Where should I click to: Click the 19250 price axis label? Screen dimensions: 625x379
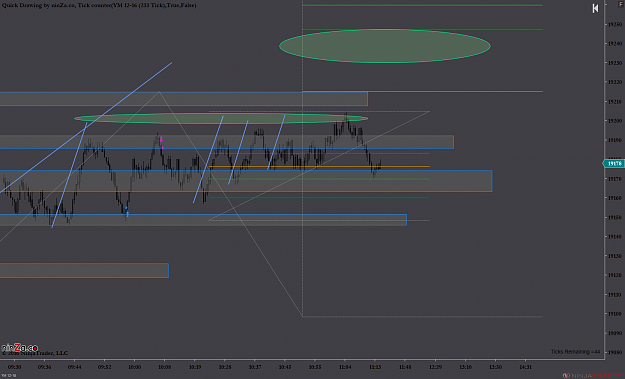(615, 24)
